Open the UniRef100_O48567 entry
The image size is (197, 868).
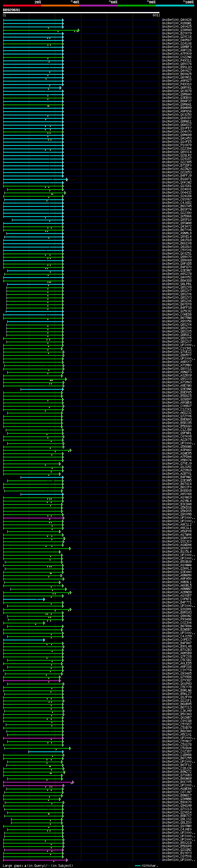tap(177, 40)
